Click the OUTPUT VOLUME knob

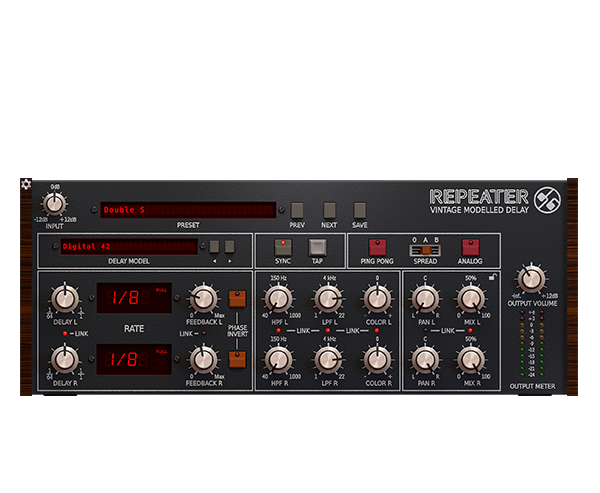point(531,279)
